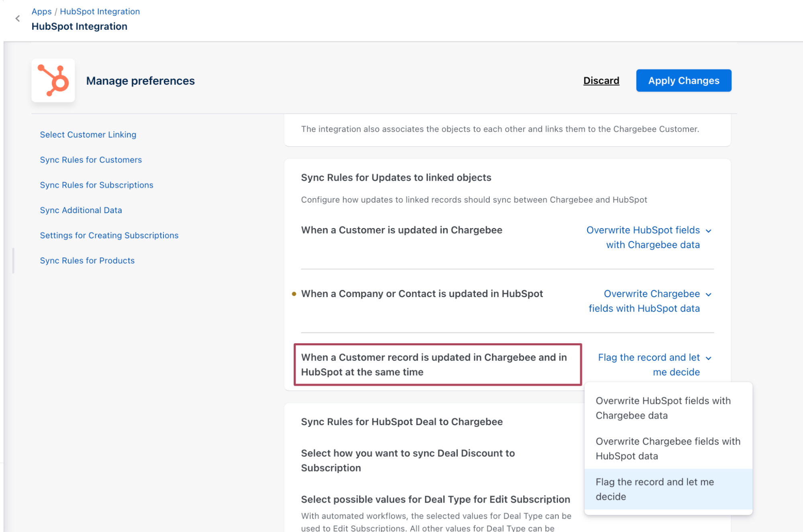The width and height of the screenshot is (803, 532).
Task: Jump to Sync Rules for Customers
Action: point(91,160)
